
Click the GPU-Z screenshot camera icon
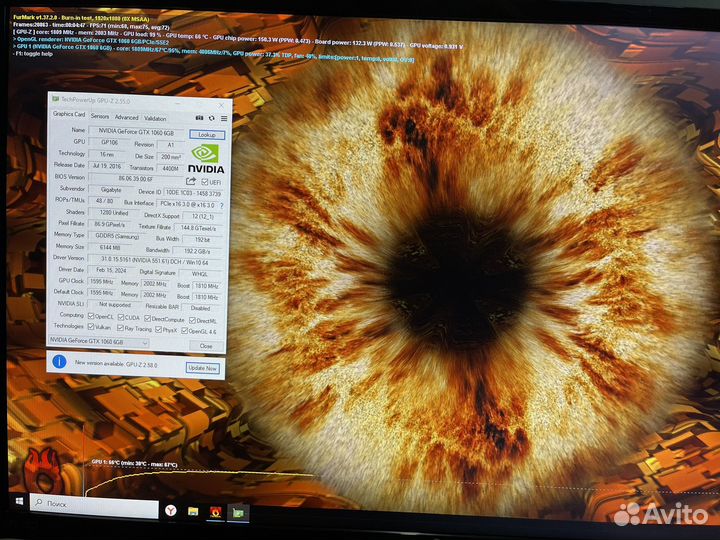pyautogui.click(x=199, y=117)
